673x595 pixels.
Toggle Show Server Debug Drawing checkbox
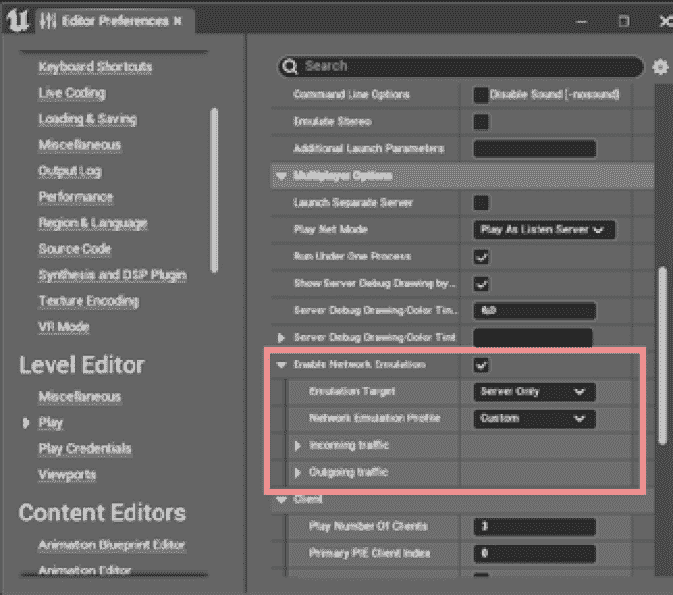point(481,284)
